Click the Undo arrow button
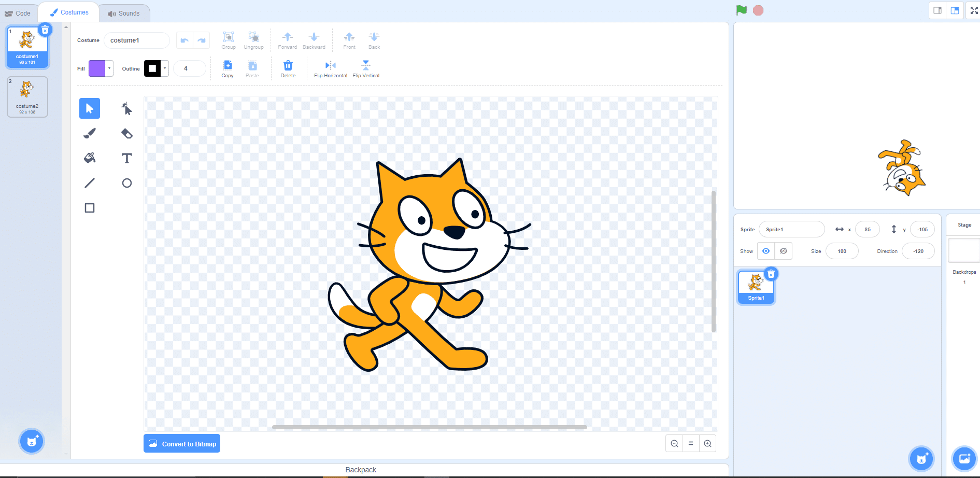 [184, 40]
